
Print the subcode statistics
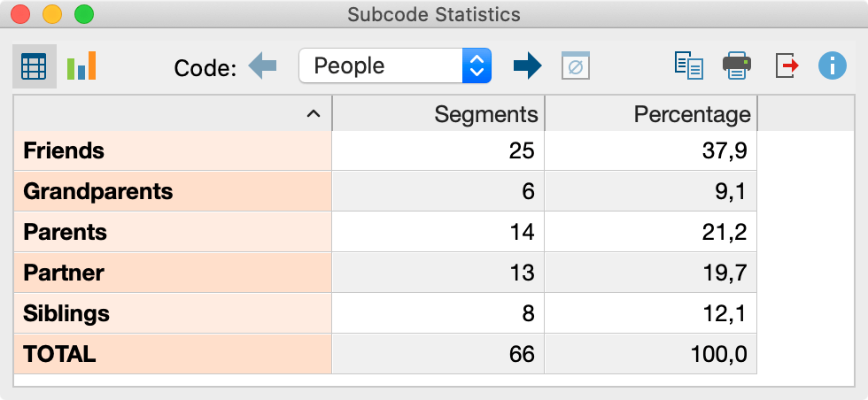(x=738, y=66)
